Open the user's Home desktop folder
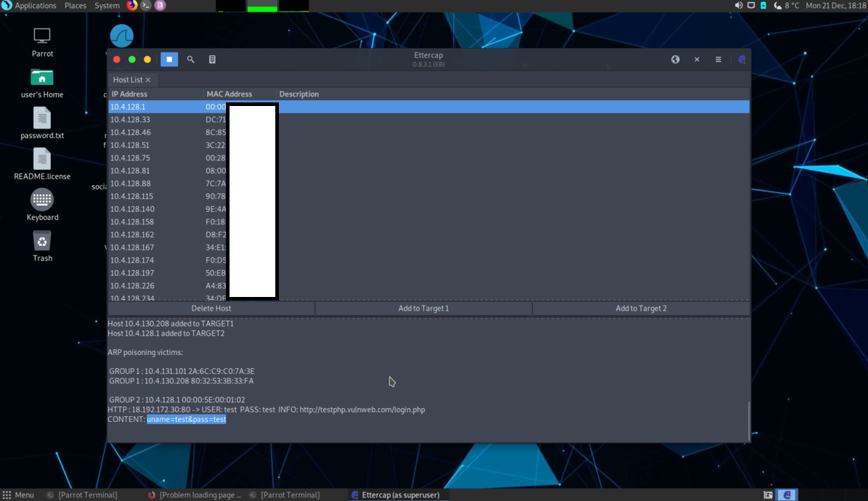Viewport: 868px width, 501px height. 42,83
